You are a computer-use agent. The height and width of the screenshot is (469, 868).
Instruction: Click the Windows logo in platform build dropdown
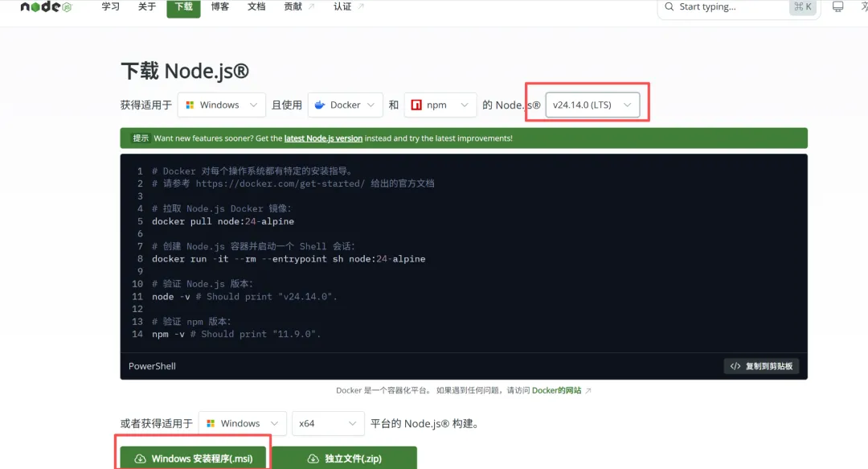coord(211,423)
